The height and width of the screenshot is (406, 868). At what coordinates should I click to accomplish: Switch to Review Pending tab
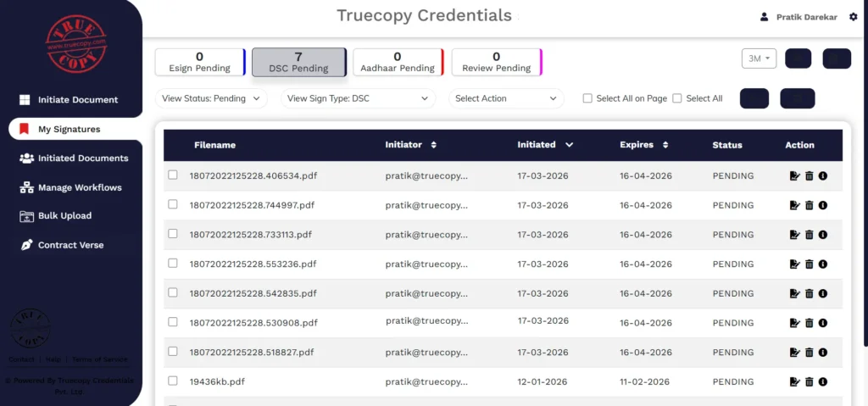pyautogui.click(x=497, y=62)
